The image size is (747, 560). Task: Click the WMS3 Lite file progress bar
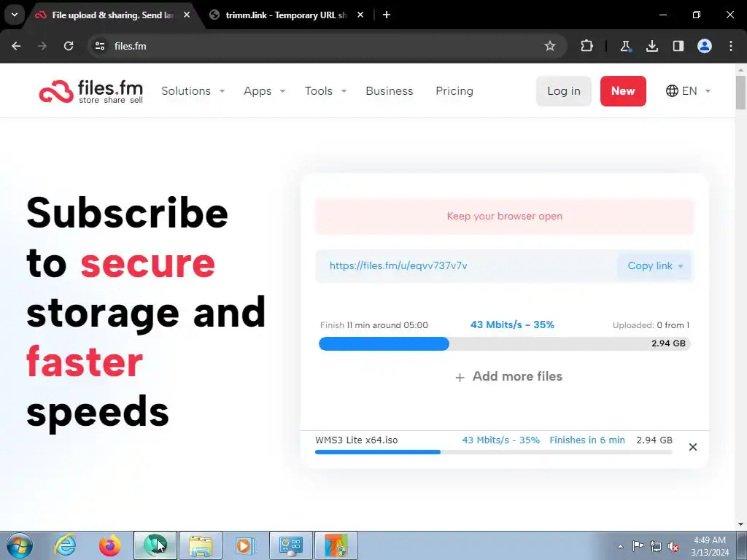(x=494, y=452)
